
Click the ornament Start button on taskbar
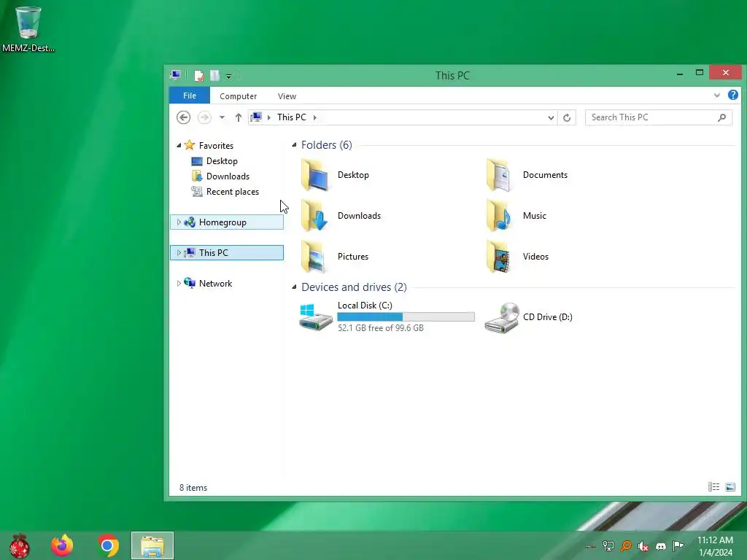19,545
